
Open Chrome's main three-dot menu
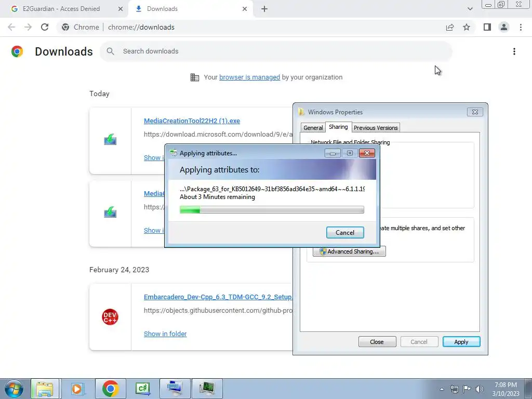coord(521,27)
